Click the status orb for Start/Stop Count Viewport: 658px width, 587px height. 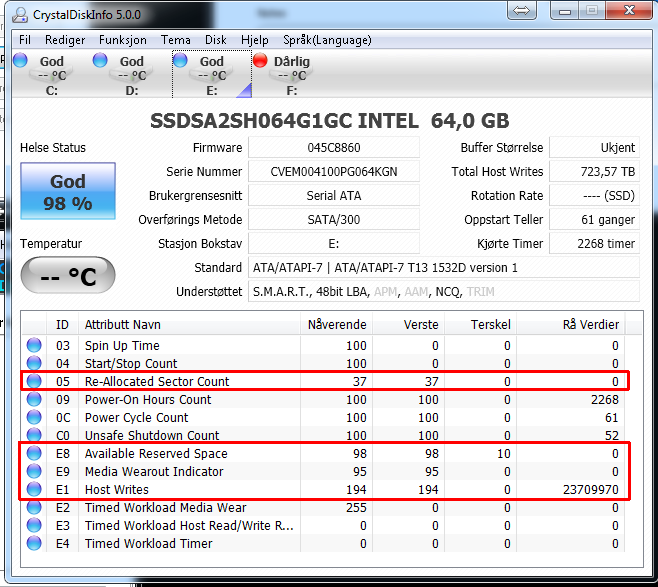34,363
